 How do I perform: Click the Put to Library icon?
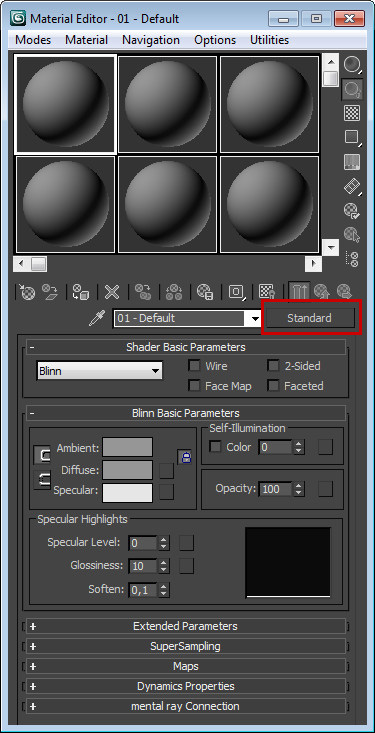tap(205, 292)
